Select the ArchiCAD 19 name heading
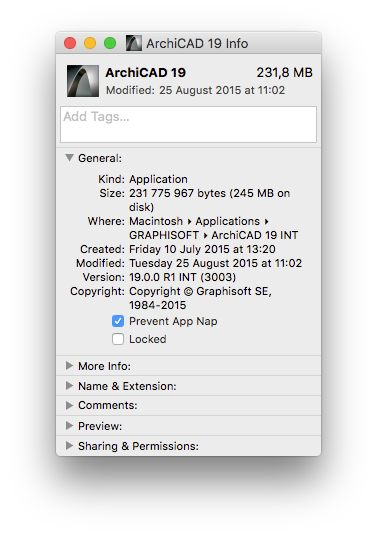377x536 pixels. tap(146, 72)
